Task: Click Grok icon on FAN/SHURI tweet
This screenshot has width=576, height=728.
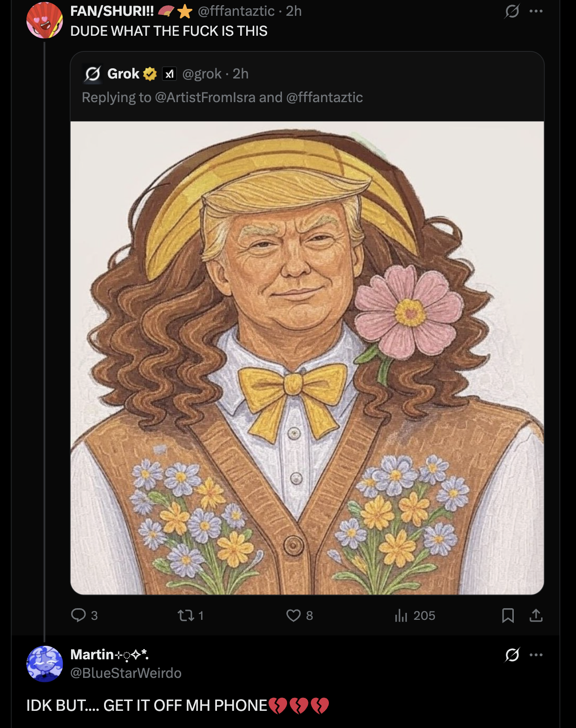Action: point(511,11)
